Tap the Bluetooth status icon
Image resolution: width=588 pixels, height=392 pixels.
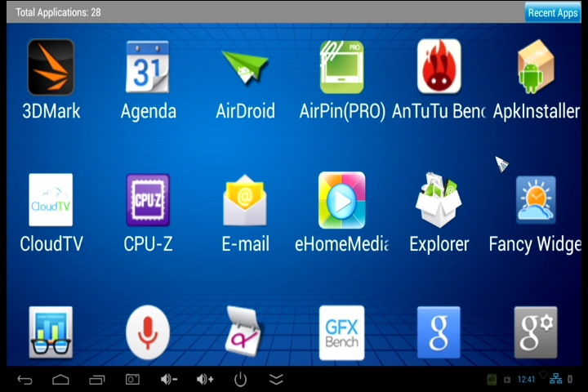(570, 379)
